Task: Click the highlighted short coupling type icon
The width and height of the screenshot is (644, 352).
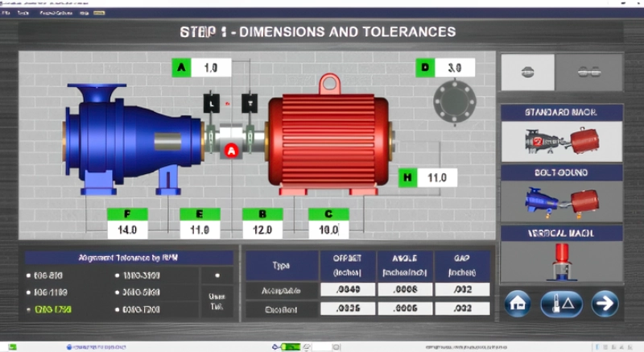Action: pyautogui.click(x=528, y=72)
